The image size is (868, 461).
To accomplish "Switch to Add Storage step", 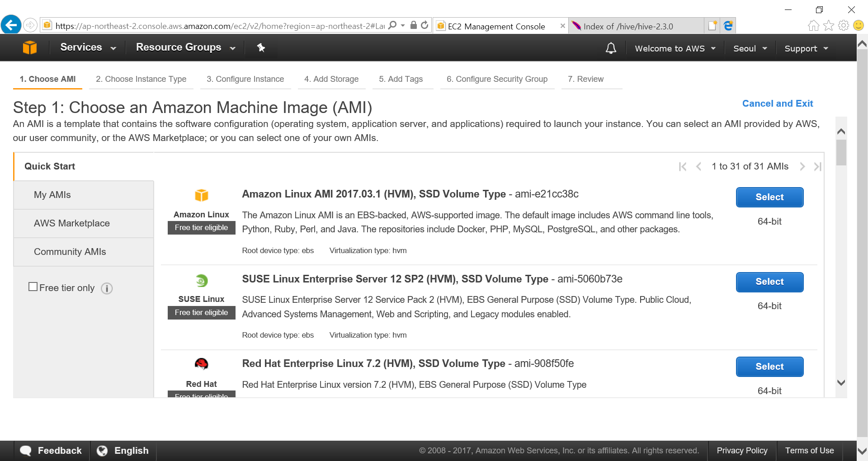I will (331, 79).
